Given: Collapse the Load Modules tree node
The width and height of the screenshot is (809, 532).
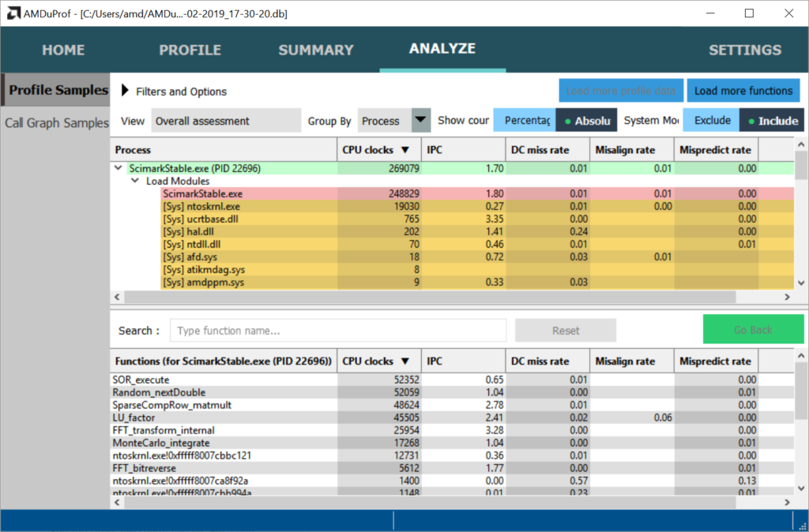Looking at the screenshot, I should pos(135,181).
